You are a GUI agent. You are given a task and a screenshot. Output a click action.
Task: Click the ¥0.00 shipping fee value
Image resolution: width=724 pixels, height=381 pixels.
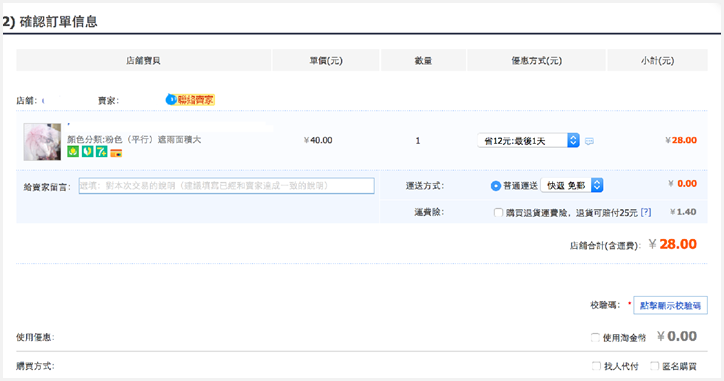point(682,184)
